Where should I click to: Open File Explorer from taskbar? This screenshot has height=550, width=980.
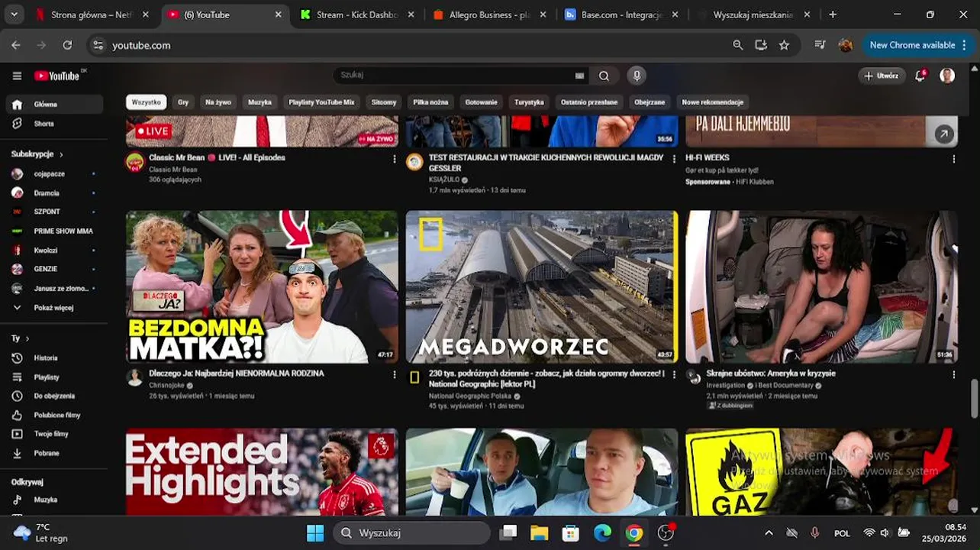tap(539, 533)
